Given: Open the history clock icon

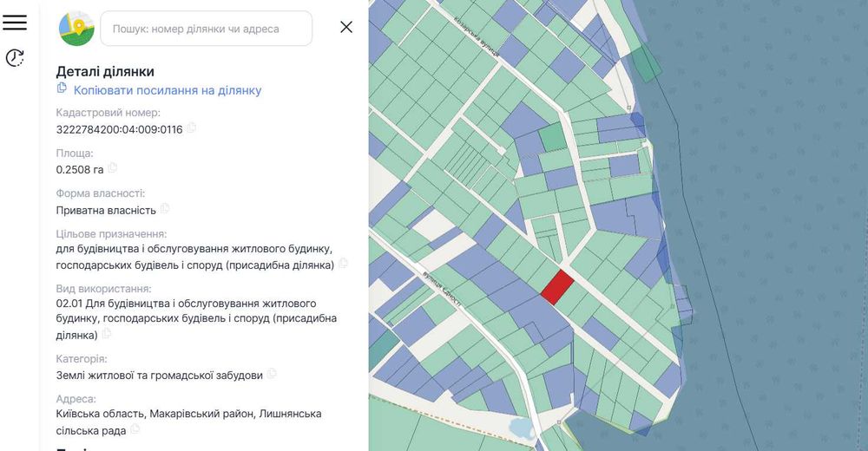Looking at the screenshot, I should tap(15, 58).
